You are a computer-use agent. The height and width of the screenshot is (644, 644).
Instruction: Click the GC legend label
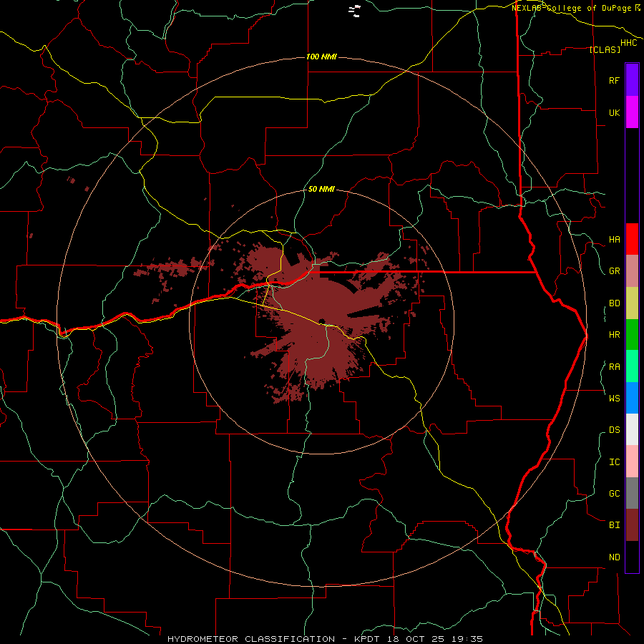tap(614, 494)
